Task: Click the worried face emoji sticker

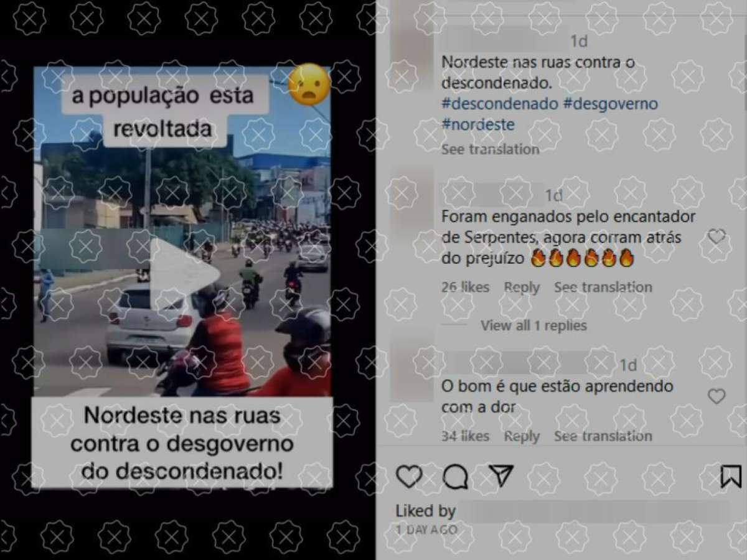Action: pos(309,84)
